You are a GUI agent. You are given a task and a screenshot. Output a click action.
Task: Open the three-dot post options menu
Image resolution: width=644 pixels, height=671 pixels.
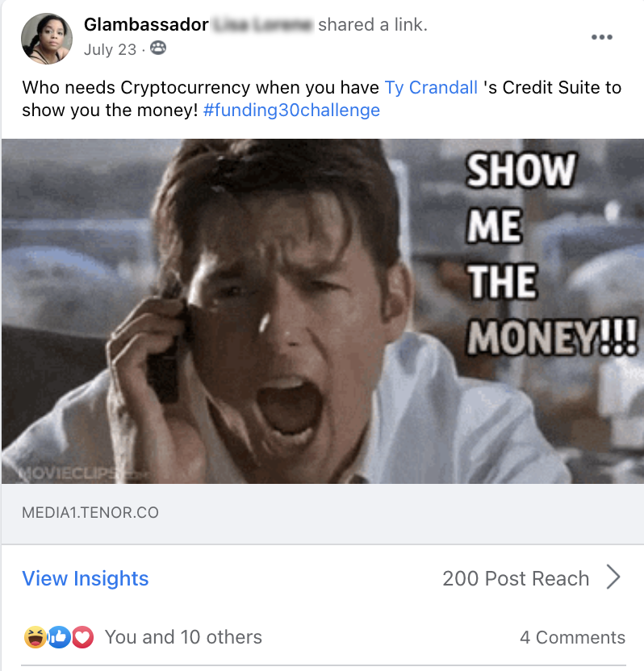[x=601, y=37]
